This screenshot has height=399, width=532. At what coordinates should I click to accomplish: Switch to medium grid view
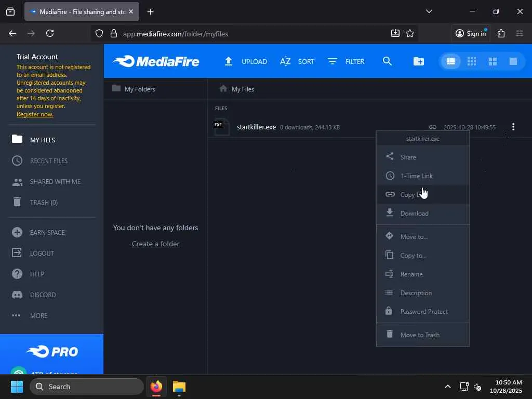point(493,61)
